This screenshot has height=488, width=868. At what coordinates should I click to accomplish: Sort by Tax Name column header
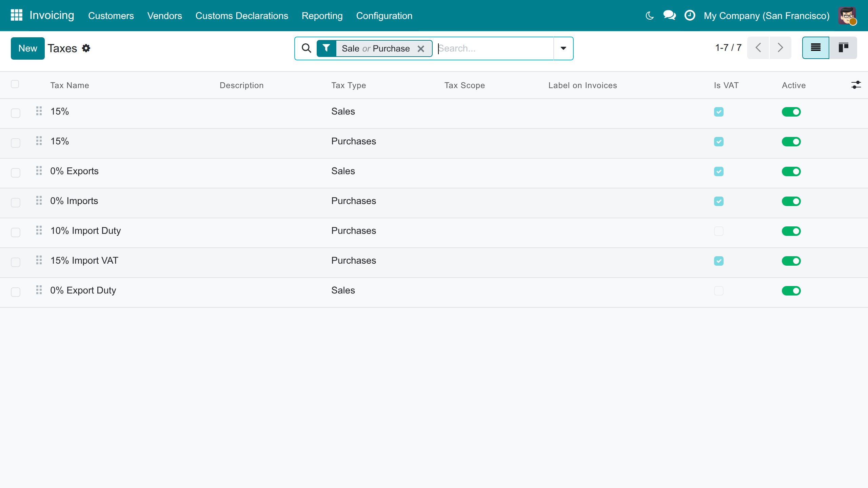click(70, 85)
